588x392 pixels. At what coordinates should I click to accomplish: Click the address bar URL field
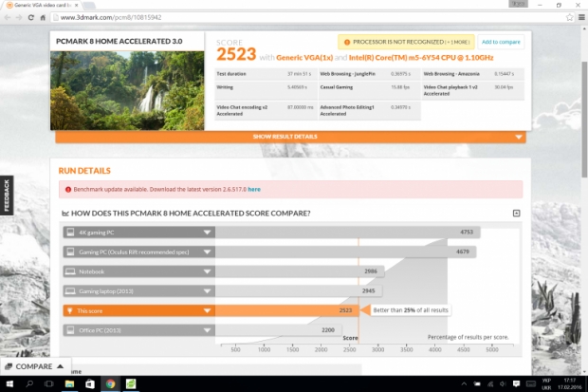[307, 17]
